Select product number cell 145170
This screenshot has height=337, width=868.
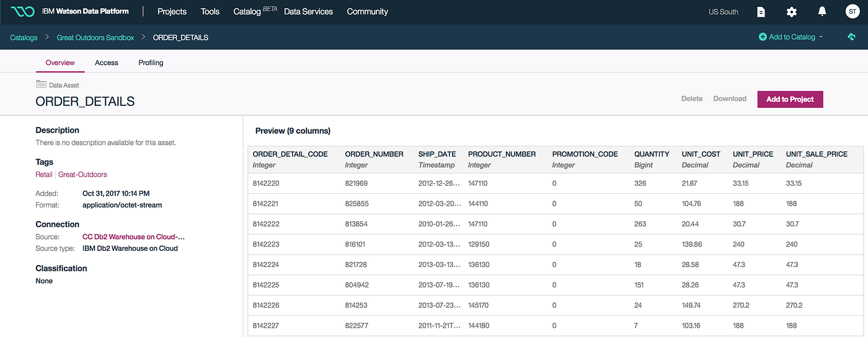tap(479, 305)
